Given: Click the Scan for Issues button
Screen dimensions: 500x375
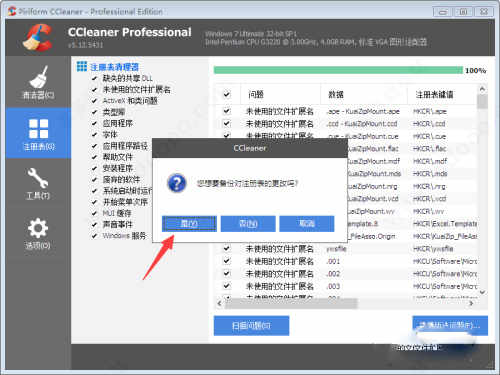Looking at the screenshot, I should point(251,326).
